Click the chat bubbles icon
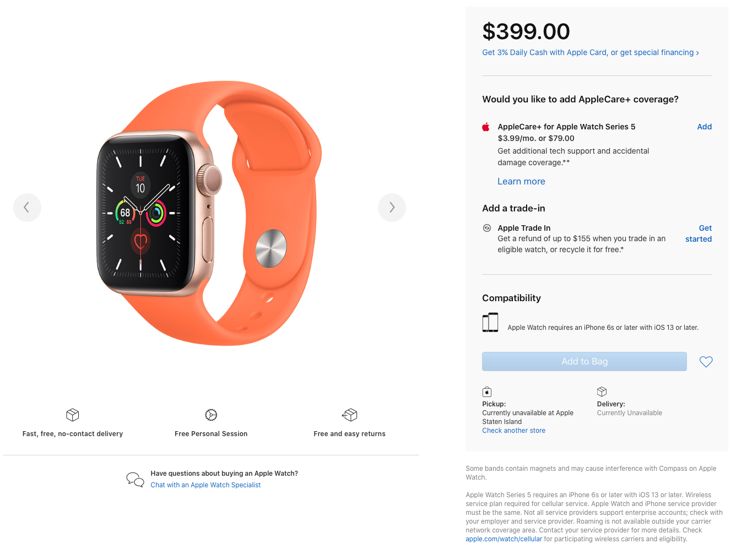736x560 pixels. click(135, 479)
